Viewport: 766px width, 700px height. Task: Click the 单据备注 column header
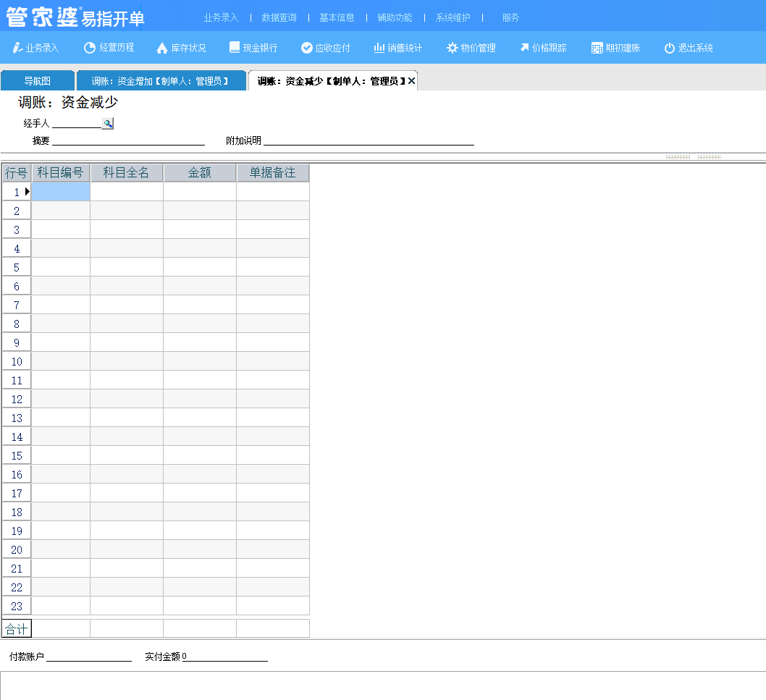point(273,172)
